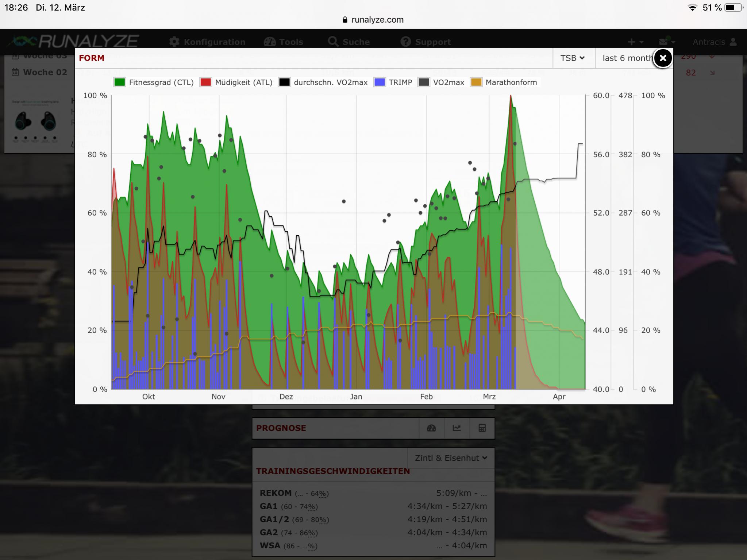
Task: Click the plus add-activity icon
Action: coord(632,42)
